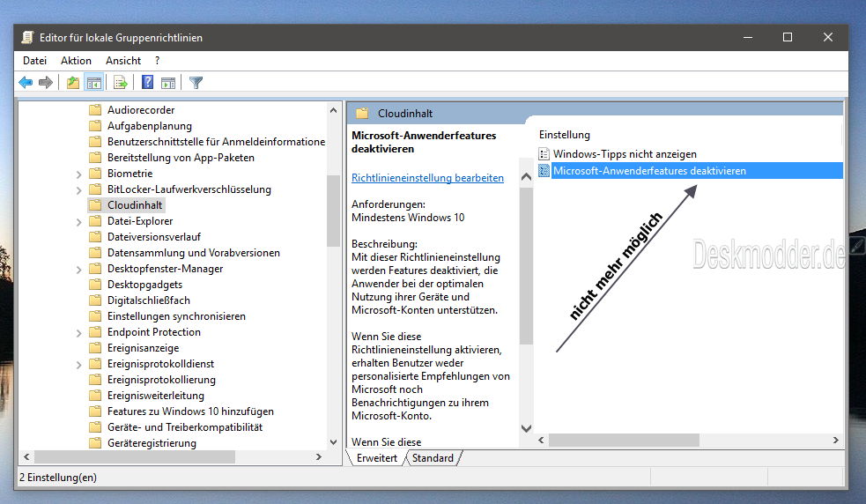Screen dimensions: 866x504
Task: Expand the BitLocker-Laufwerkverschlüsselung node
Action: tap(79, 190)
